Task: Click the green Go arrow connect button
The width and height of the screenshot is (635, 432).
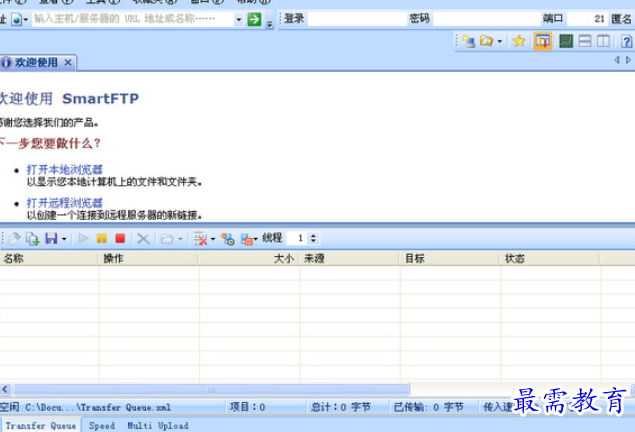Action: [254, 19]
